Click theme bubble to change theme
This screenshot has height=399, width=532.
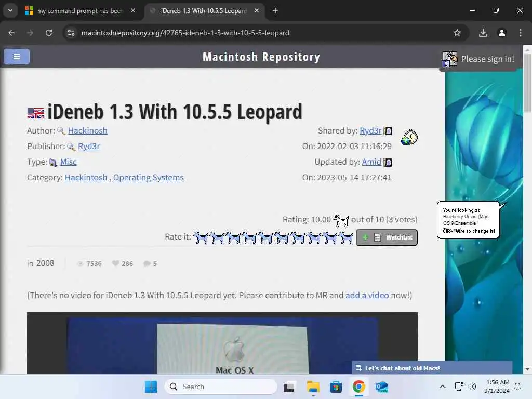[468, 220]
